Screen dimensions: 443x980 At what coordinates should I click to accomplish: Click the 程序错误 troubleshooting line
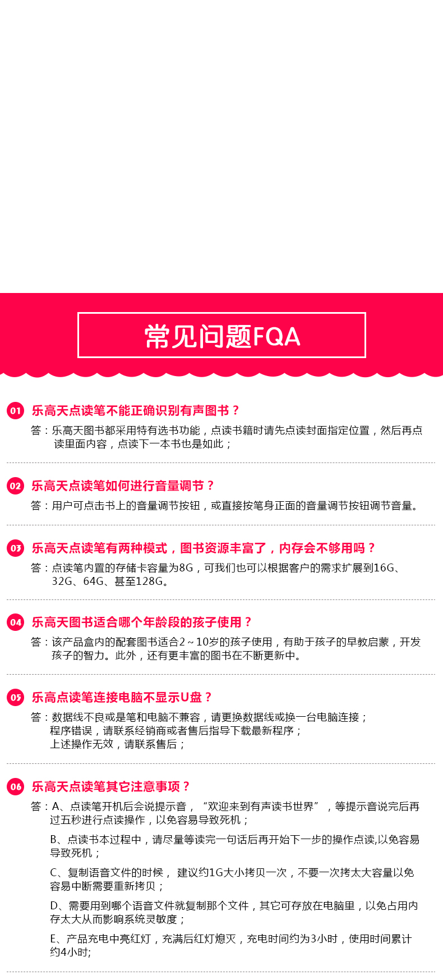[176, 731]
